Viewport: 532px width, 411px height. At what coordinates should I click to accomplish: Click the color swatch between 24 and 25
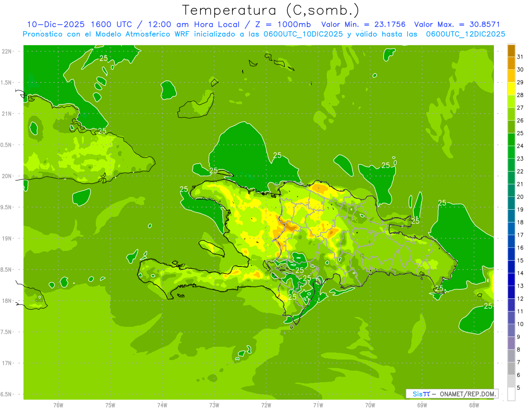[511, 140]
